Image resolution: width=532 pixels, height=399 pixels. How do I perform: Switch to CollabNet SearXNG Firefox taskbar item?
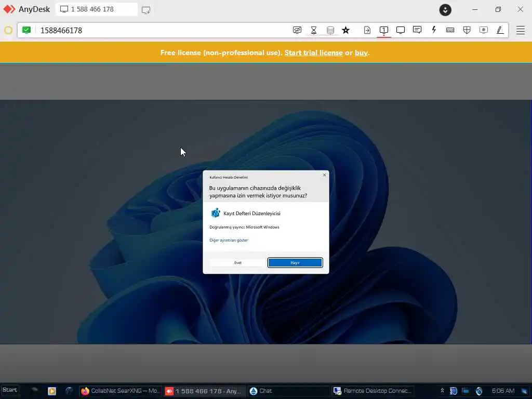(x=121, y=391)
